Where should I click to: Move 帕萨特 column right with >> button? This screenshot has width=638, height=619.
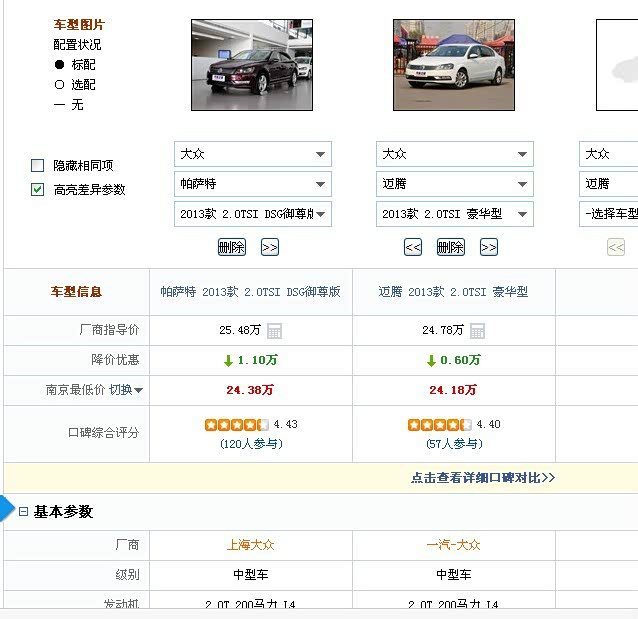[270, 247]
